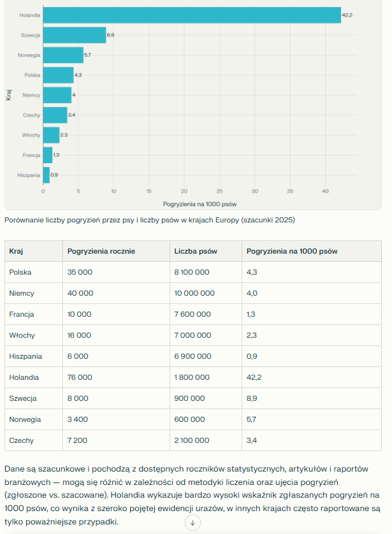
Task: Select the Norwegia chart bar
Action: [62, 55]
